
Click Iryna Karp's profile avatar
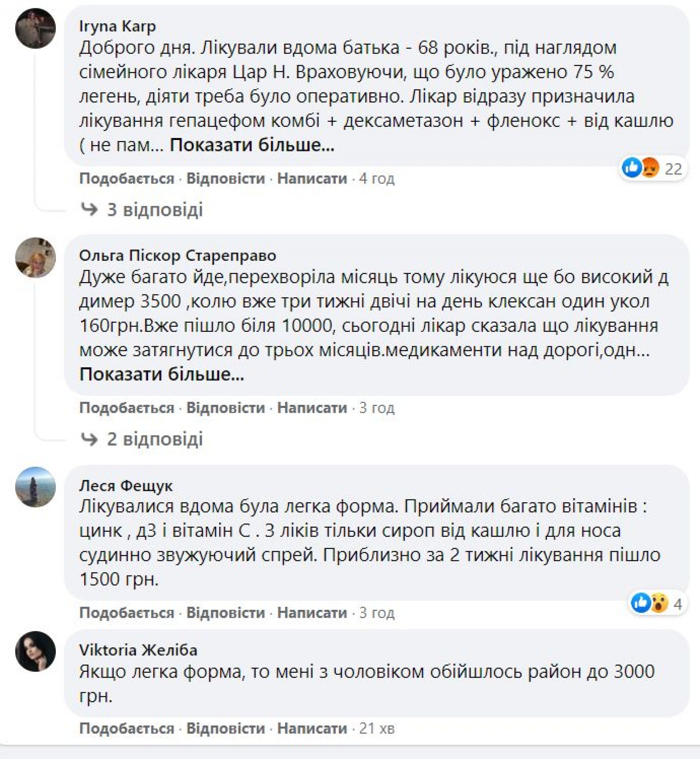[35, 28]
